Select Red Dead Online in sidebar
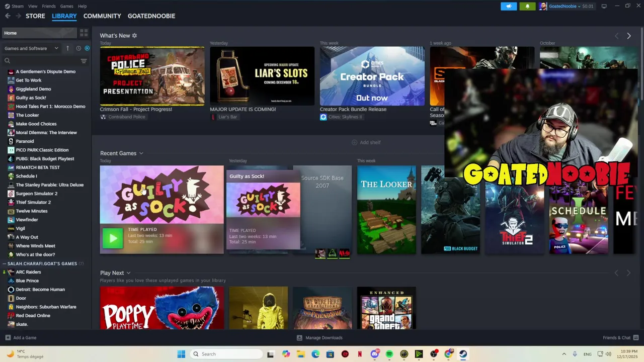 [x=33, y=316]
